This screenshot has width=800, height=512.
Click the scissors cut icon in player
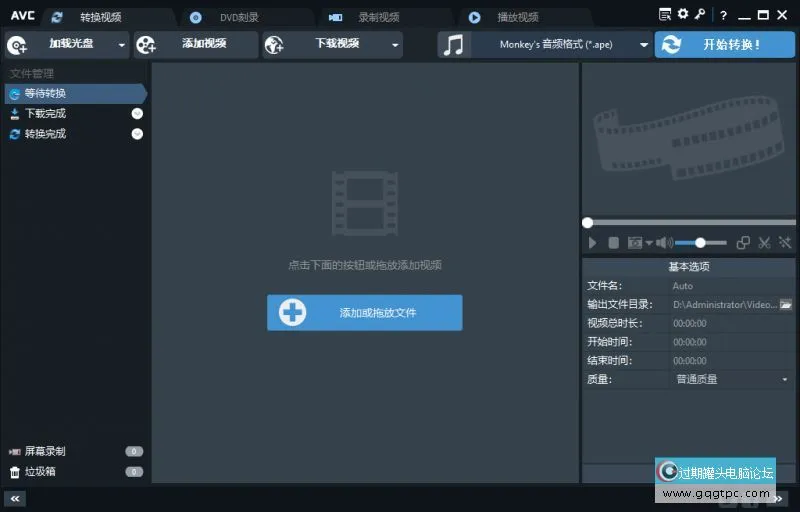pos(764,242)
